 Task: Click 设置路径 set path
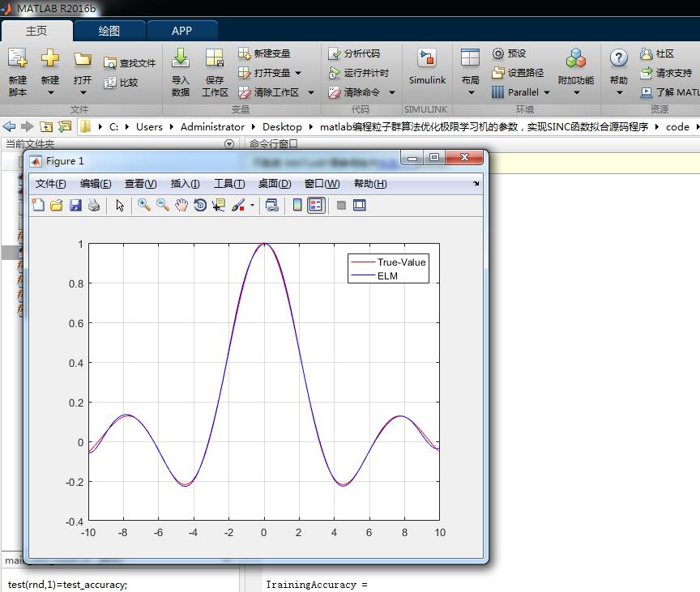[x=518, y=73]
